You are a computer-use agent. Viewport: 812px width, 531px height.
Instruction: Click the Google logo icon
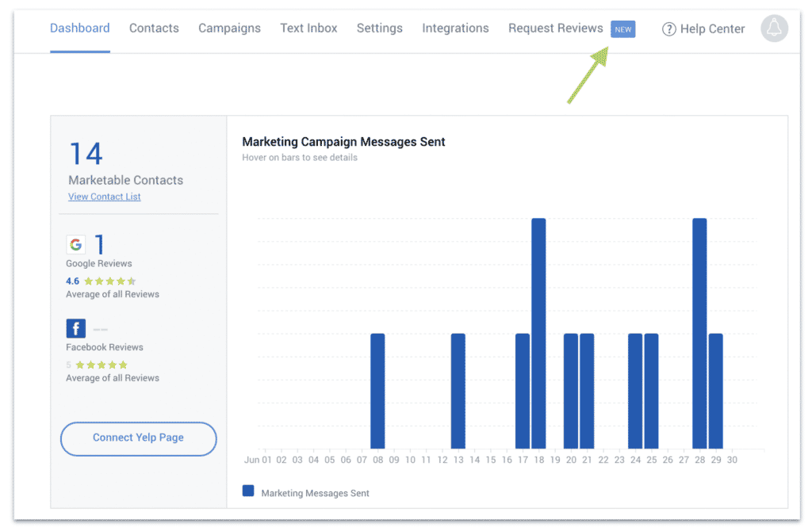[x=75, y=244]
